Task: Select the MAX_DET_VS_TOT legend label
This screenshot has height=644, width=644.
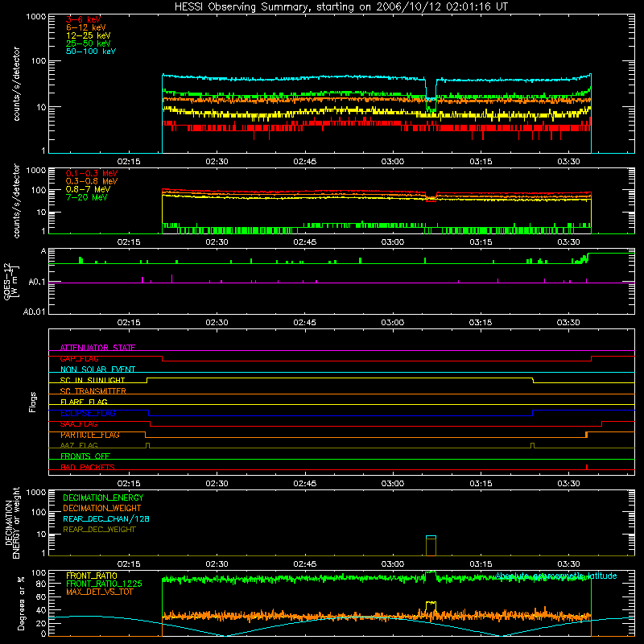Action: (100, 592)
